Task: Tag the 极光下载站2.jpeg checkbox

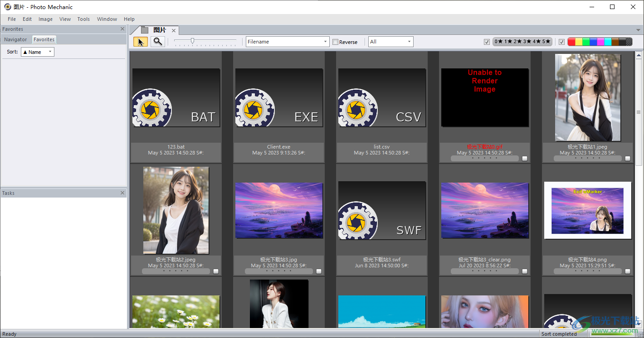Action: click(216, 271)
